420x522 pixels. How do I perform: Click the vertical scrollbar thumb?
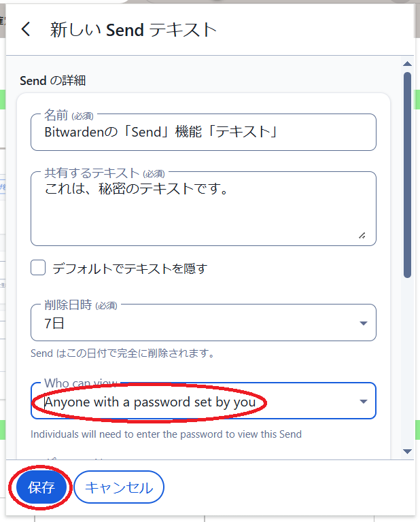click(x=407, y=173)
